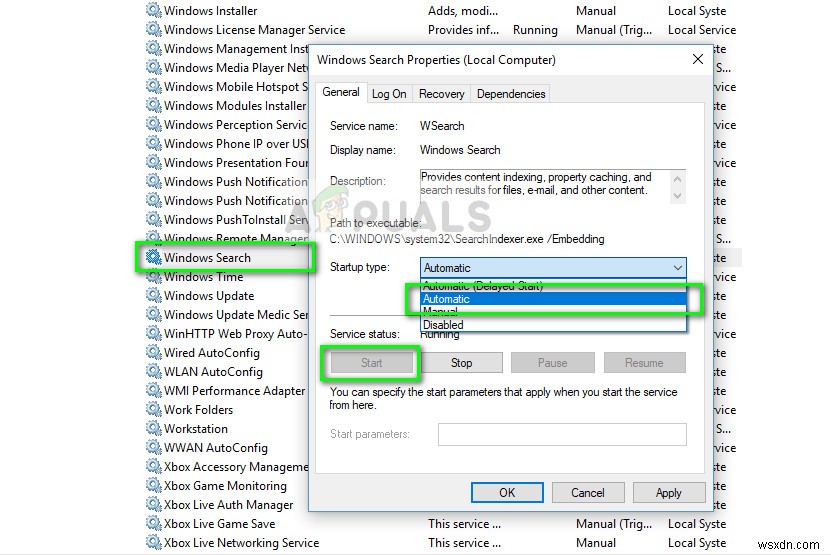Click the gear icon beside Windows Mobile Hotspot
This screenshot has height=555, width=831.
pyautogui.click(x=154, y=86)
